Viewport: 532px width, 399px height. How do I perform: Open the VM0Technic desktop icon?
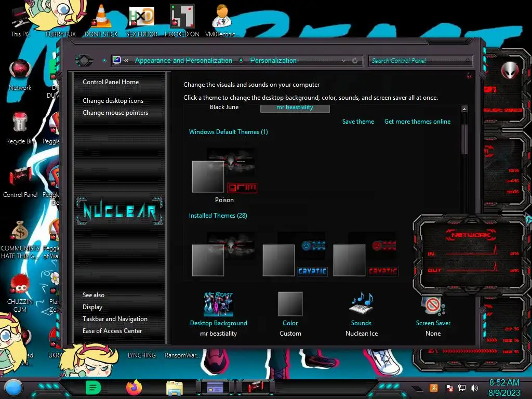coord(222,20)
